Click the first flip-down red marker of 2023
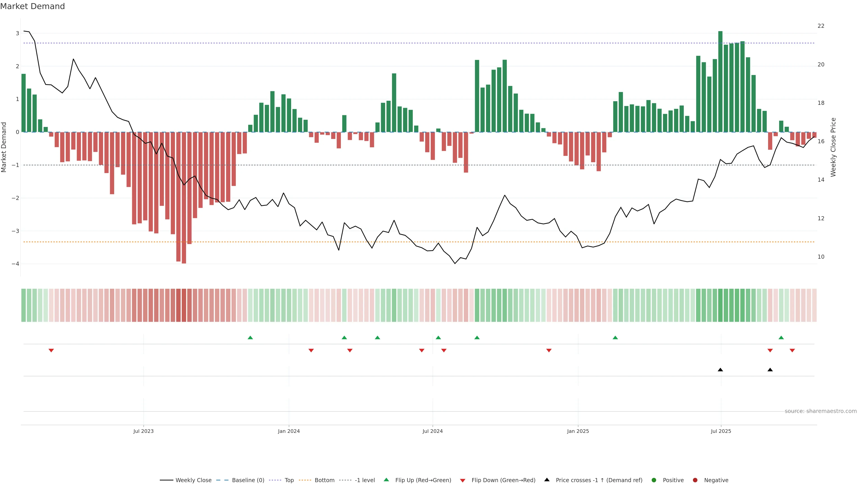The height and width of the screenshot is (488, 868). point(51,351)
